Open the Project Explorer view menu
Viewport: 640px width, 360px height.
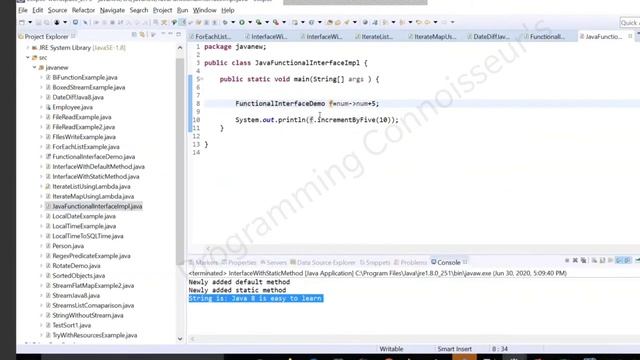point(153,35)
